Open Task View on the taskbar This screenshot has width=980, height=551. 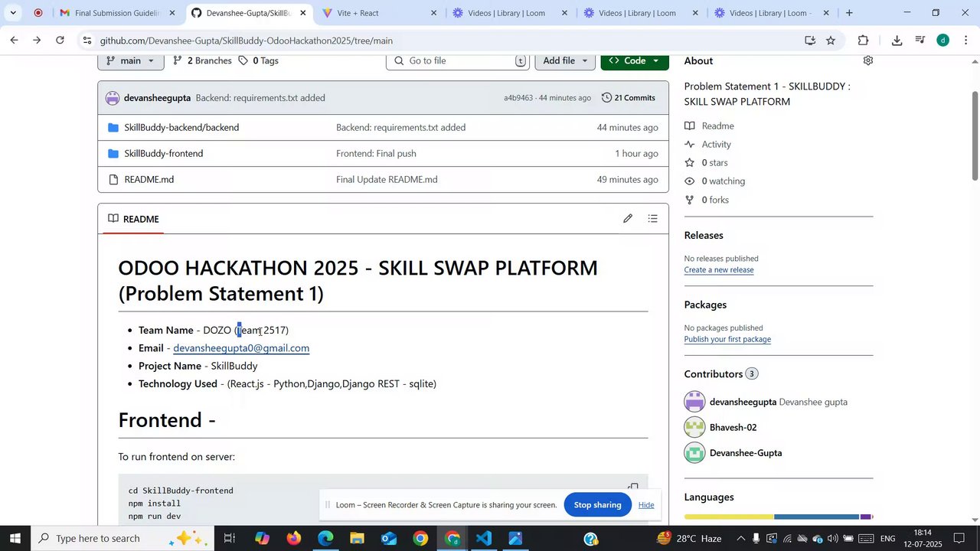pos(229,539)
